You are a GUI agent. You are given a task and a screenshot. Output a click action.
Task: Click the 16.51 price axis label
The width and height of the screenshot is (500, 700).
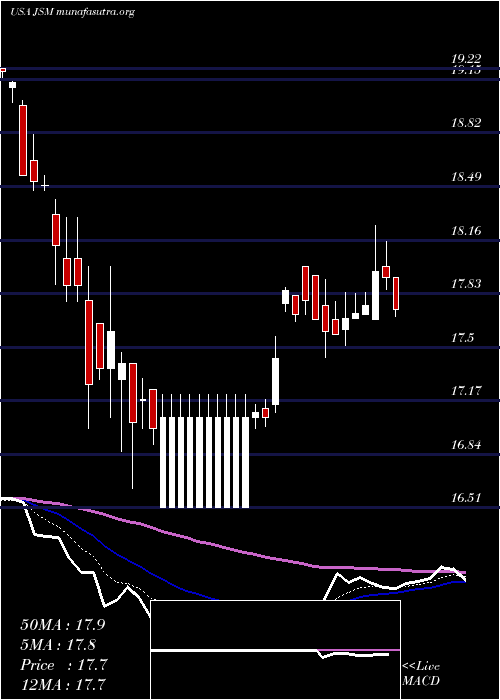466,498
